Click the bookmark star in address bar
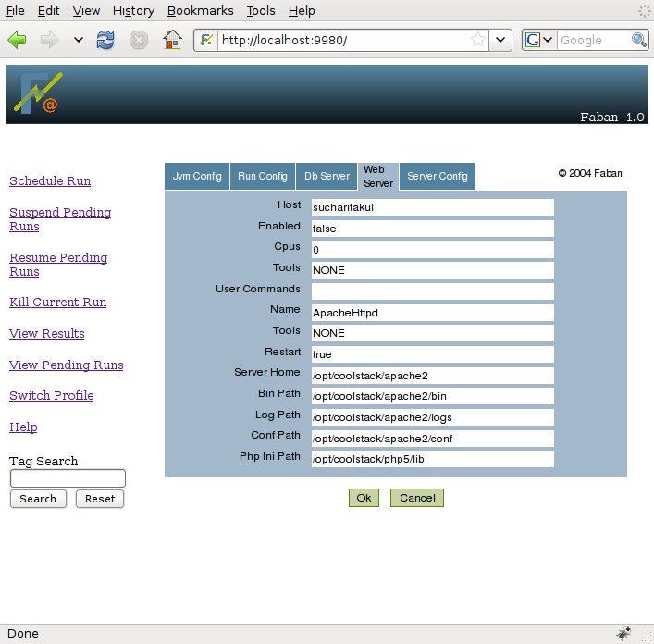The image size is (654, 644). click(x=478, y=40)
